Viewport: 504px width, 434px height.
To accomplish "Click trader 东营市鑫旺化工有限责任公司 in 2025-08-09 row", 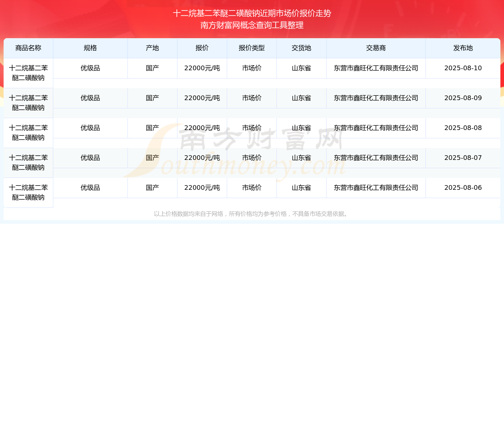I will pos(376,98).
